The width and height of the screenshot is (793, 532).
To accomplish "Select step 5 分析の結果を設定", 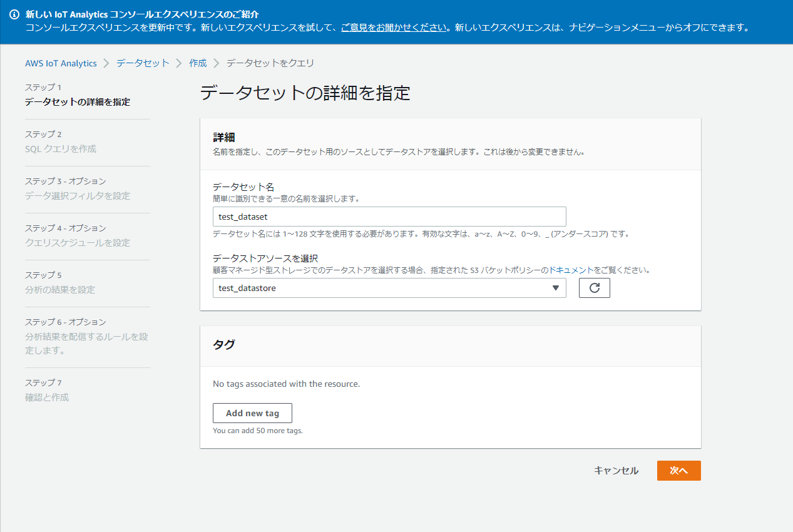I will coord(60,290).
